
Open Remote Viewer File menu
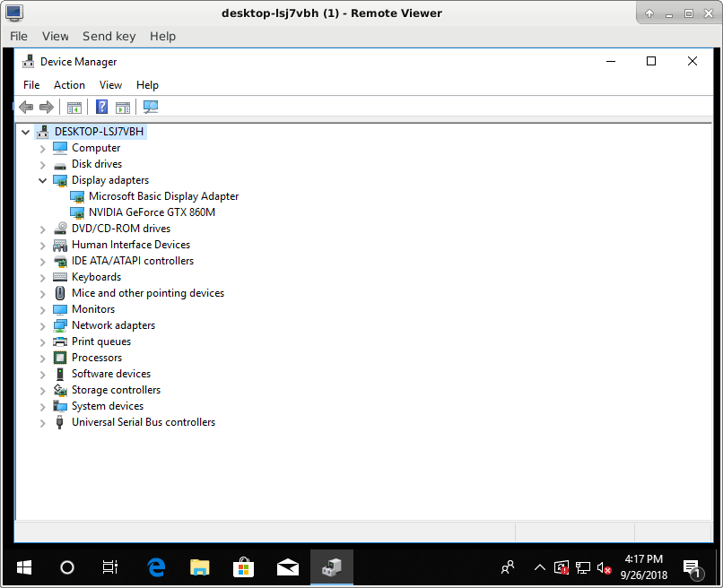pos(19,37)
